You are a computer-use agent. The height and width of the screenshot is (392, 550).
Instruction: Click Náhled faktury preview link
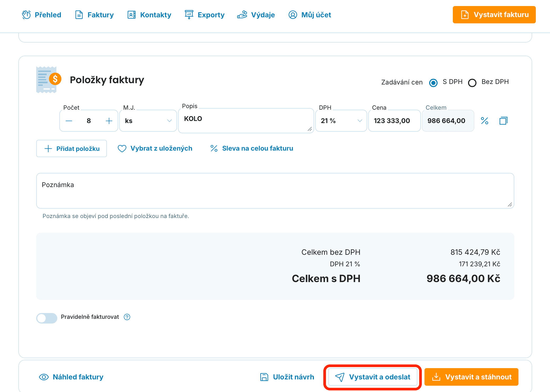(x=71, y=377)
